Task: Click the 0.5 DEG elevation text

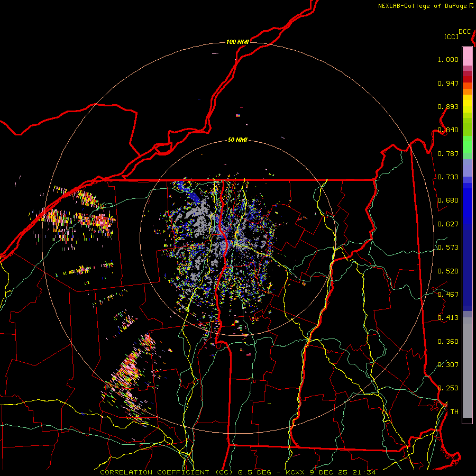Action: [254, 472]
